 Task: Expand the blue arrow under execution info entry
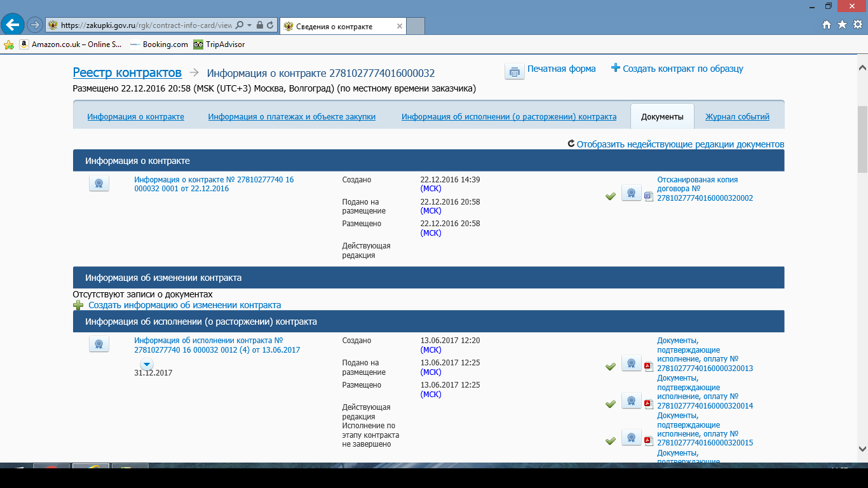pos(147,364)
